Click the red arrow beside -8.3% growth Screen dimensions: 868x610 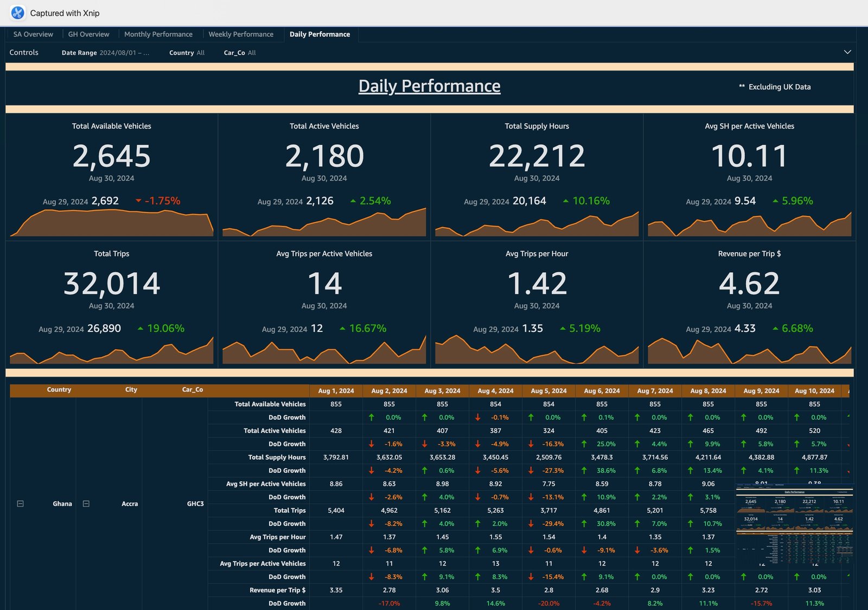pyautogui.click(x=372, y=576)
